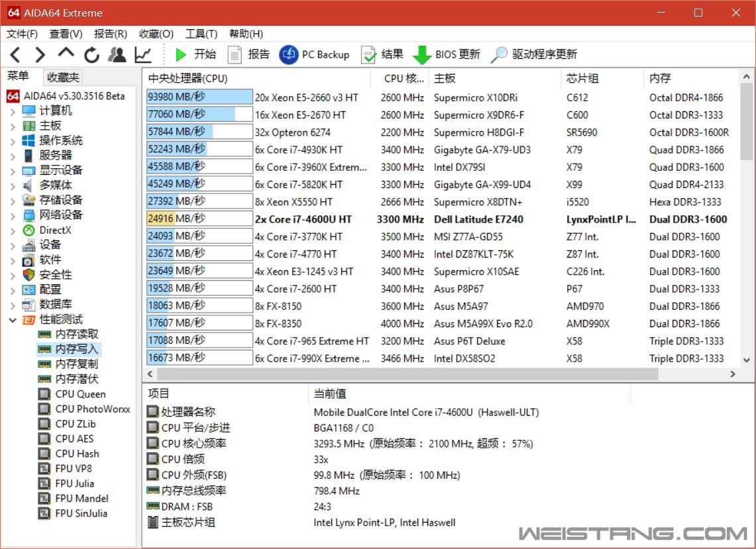Screen dimensions: 756x549
Task: Sort by 芯片组 column header
Action: (602, 78)
